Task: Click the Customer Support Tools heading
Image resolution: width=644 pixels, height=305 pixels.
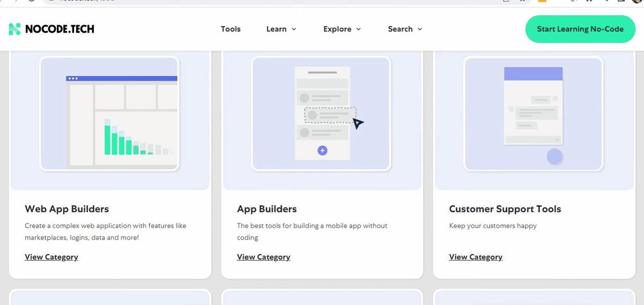Action: 505,209
